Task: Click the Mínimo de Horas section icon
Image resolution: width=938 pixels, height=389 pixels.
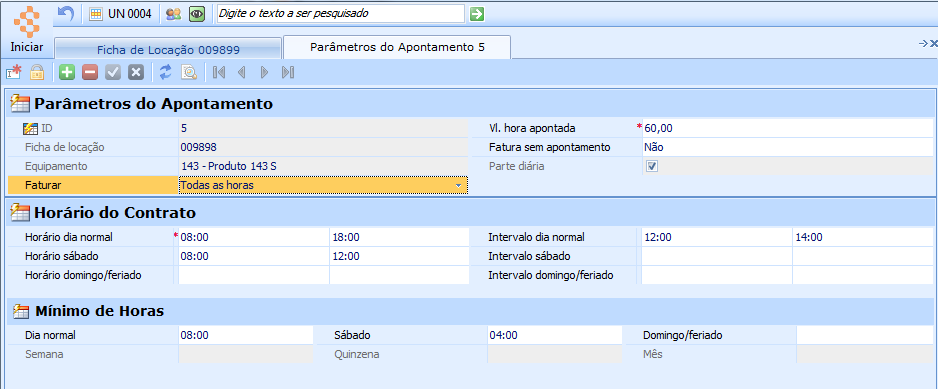Action: 20,311
